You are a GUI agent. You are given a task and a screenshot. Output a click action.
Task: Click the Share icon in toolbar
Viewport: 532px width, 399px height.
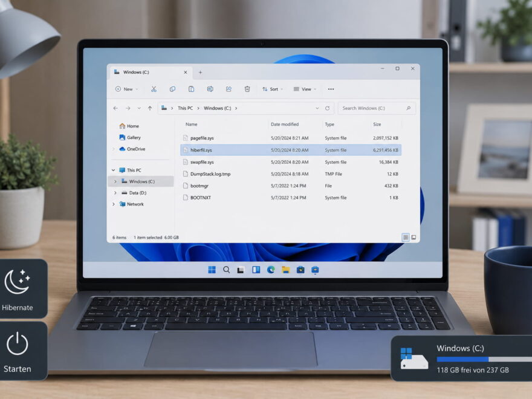(229, 89)
